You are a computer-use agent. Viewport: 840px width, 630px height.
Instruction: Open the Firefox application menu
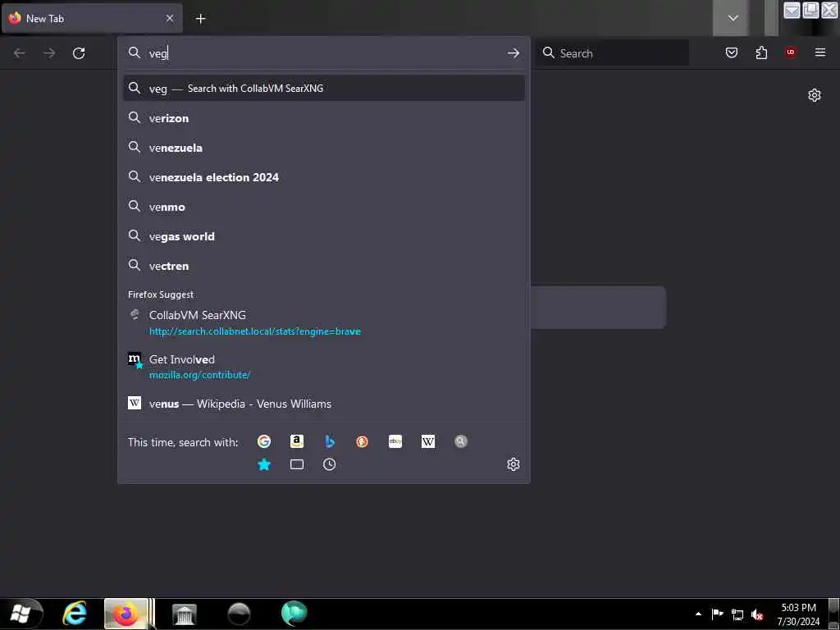pos(820,52)
